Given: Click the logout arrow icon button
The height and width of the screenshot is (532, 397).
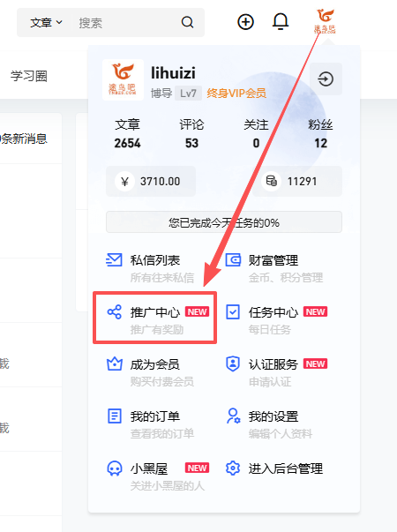Looking at the screenshot, I should [326, 79].
